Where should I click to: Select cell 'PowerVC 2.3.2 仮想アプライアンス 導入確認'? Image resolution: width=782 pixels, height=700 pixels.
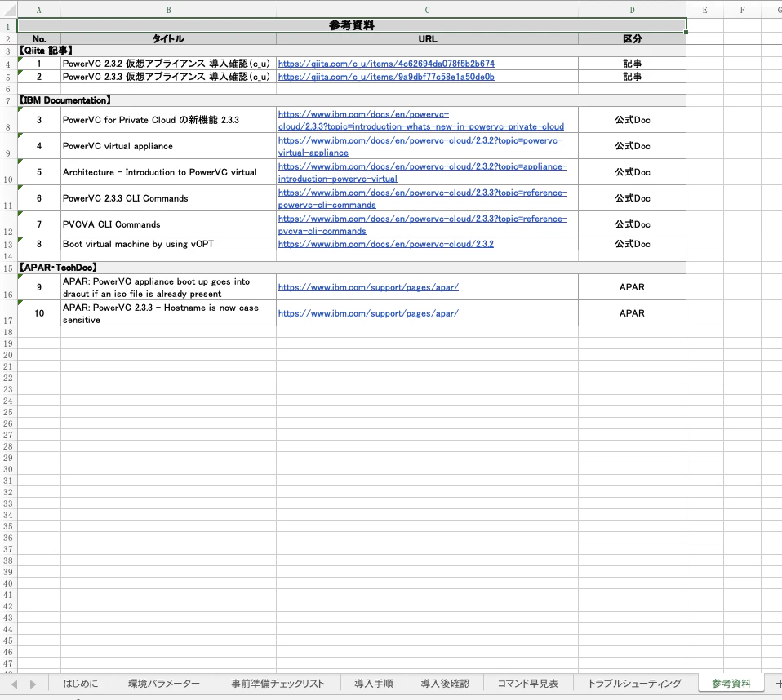pos(169,64)
